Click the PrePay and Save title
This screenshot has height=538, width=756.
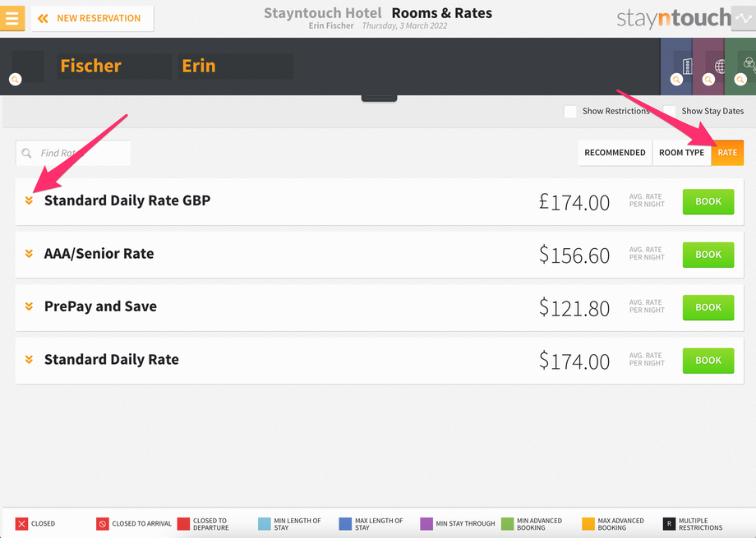[x=100, y=306]
